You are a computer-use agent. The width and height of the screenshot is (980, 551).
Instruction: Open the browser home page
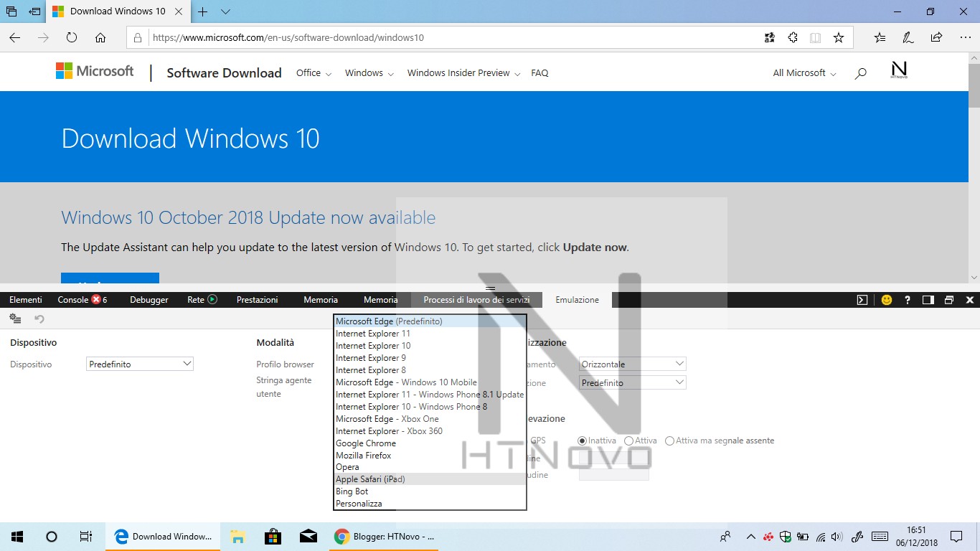click(100, 37)
